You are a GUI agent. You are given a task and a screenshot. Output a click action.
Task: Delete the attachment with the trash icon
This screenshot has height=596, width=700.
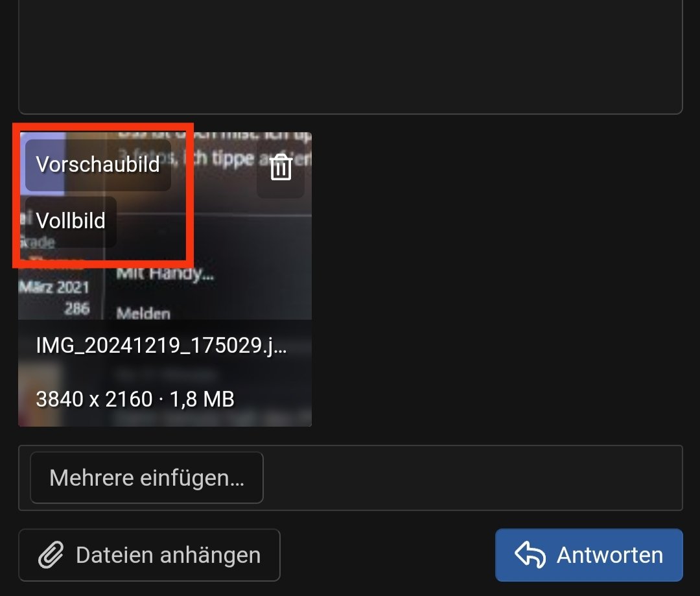coord(281,167)
